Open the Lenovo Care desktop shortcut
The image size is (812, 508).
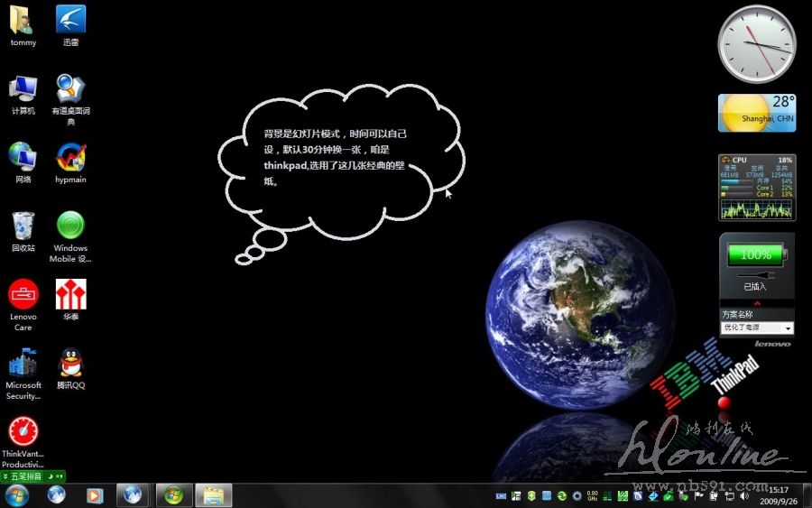23,294
